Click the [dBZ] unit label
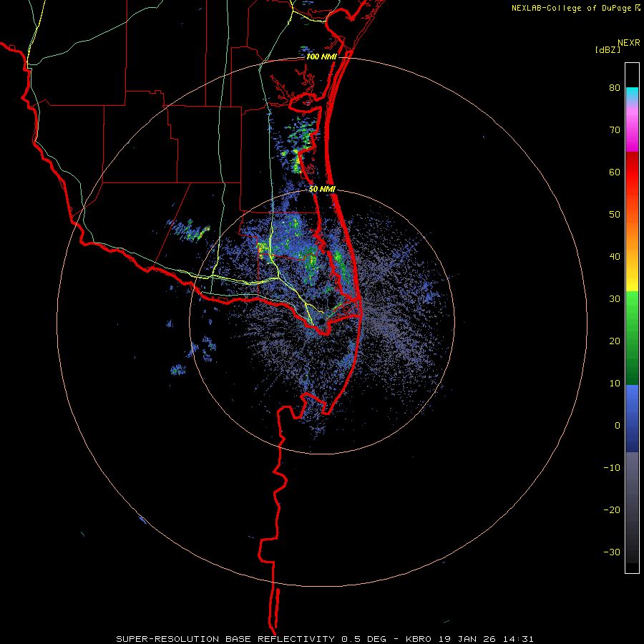 tap(608, 49)
